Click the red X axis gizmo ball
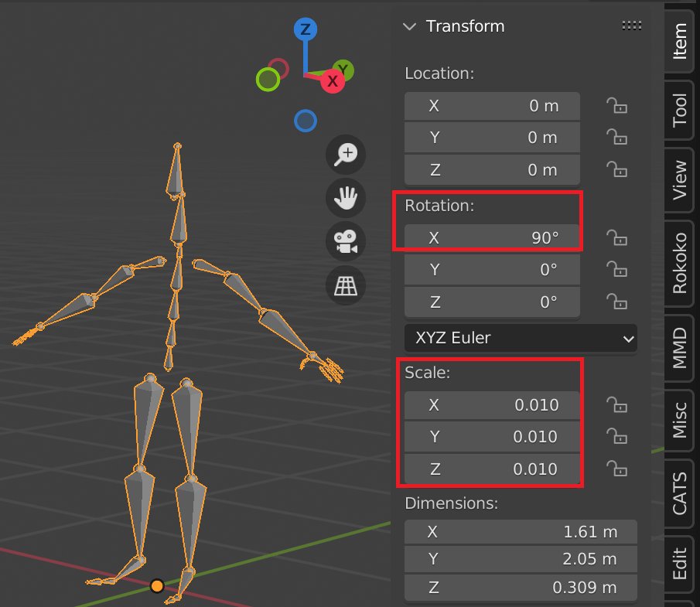This screenshot has height=607, width=700. coord(333,81)
